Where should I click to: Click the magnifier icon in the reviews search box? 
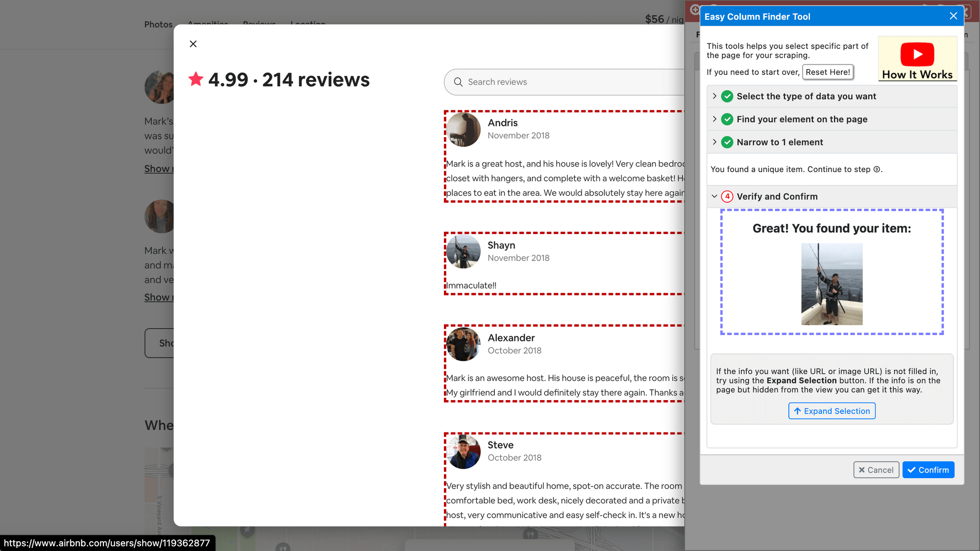[x=458, y=82]
